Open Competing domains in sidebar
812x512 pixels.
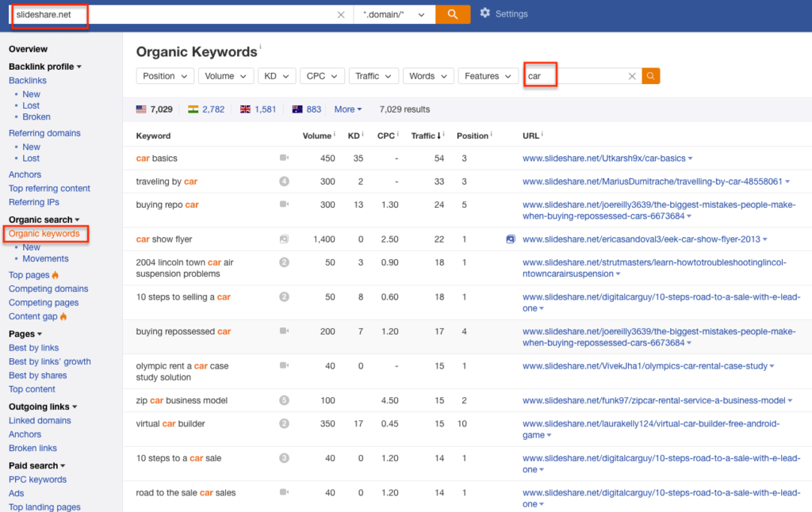(x=48, y=288)
